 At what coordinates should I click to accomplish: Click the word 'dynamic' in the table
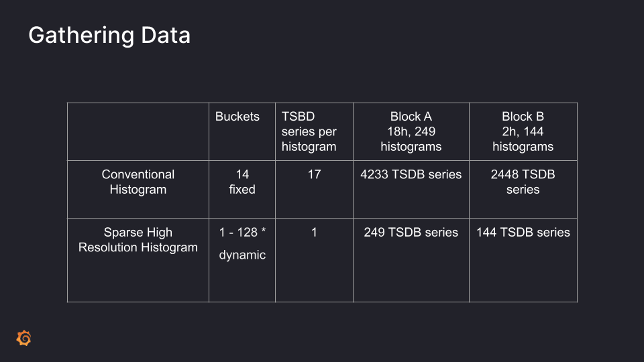[242, 255]
